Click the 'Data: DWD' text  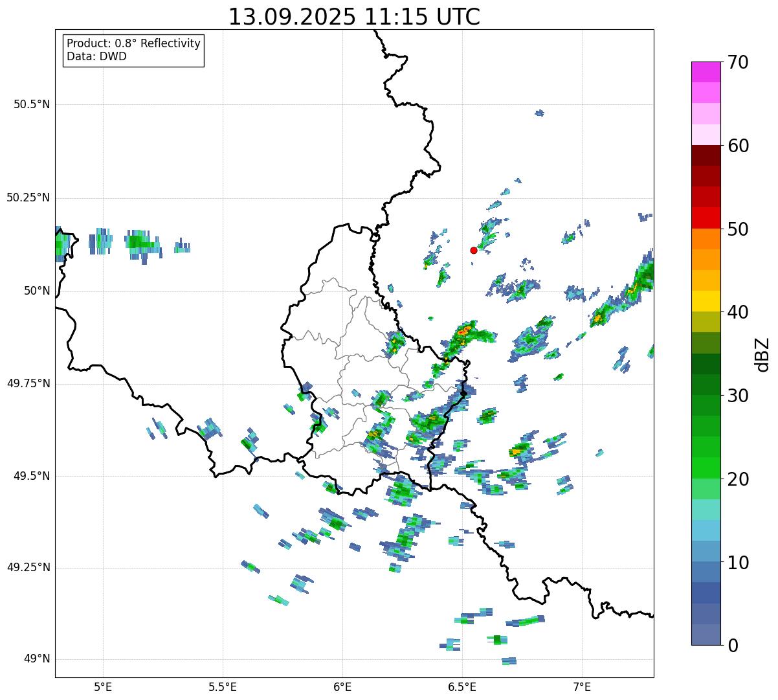[97, 56]
